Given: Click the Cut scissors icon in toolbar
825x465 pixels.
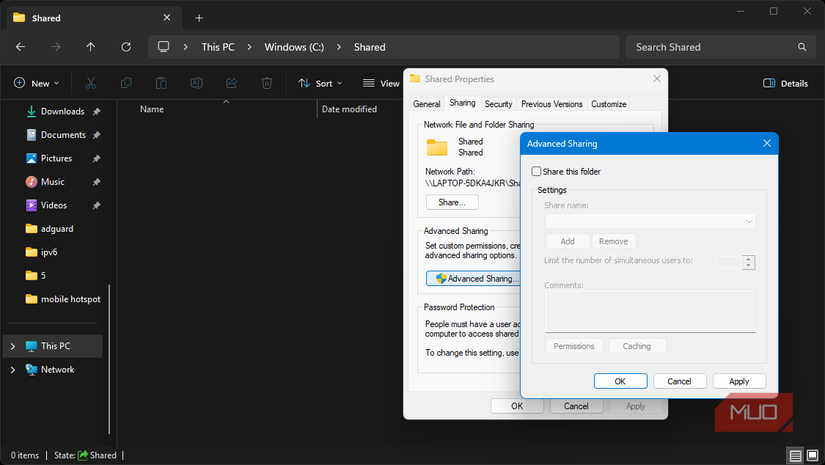Looking at the screenshot, I should (90, 83).
